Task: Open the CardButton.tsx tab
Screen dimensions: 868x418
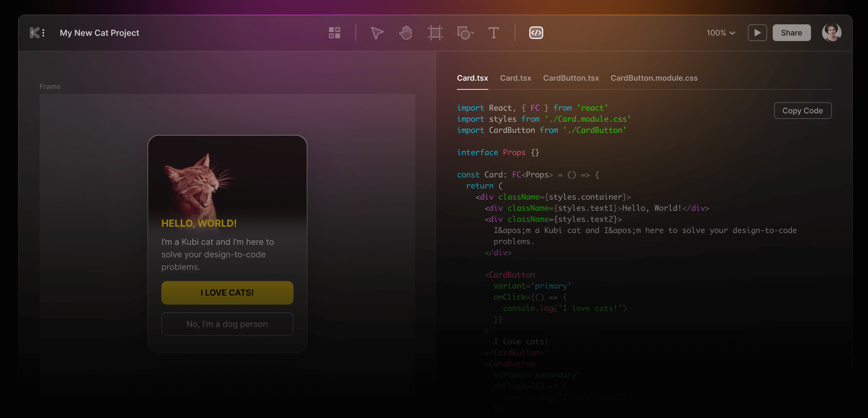Action: pos(571,78)
